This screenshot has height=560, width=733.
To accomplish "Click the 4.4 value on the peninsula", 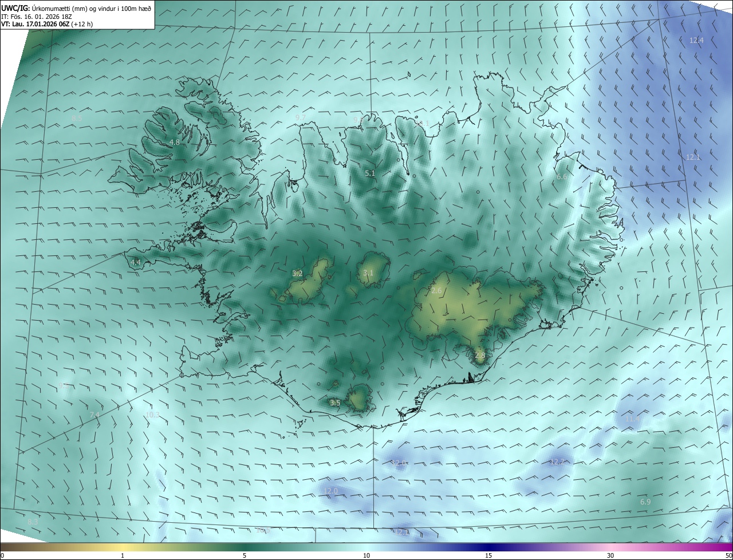I will pyautogui.click(x=136, y=262).
